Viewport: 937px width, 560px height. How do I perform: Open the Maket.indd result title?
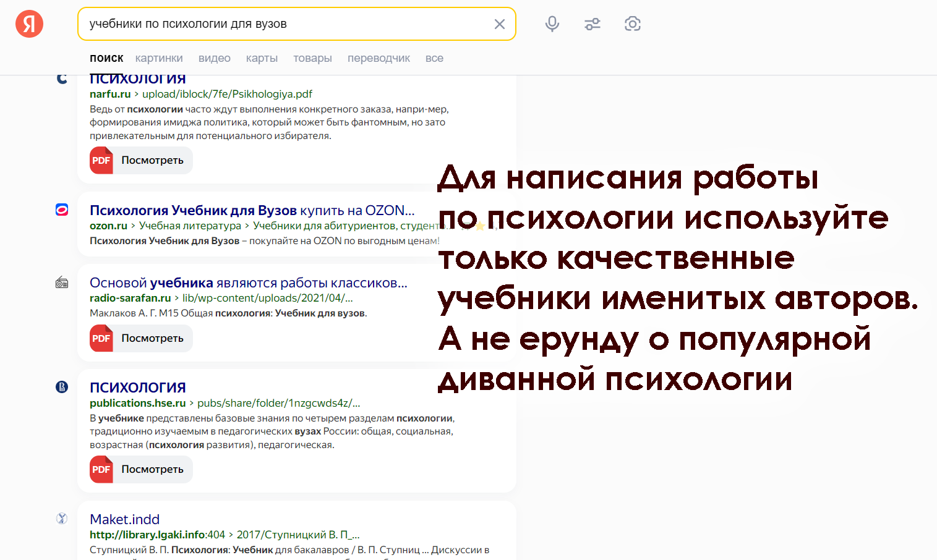click(124, 519)
